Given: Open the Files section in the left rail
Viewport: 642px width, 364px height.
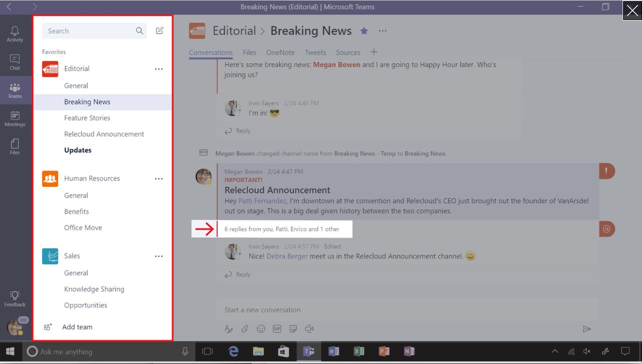Looking at the screenshot, I should coord(15,146).
